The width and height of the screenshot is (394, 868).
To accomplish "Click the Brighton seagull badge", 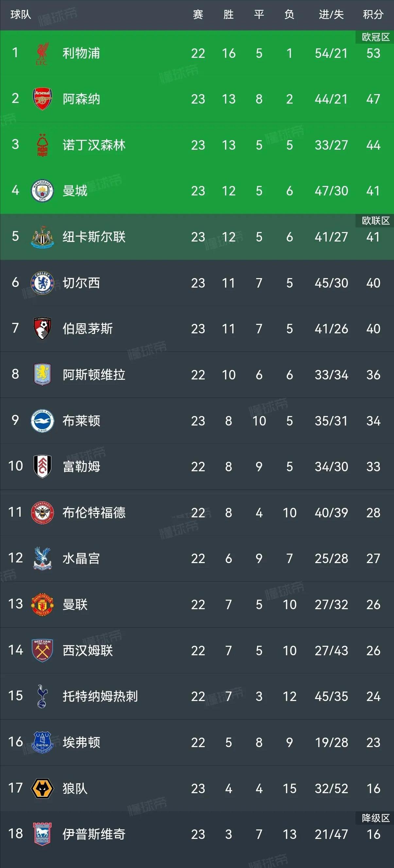I will pyautogui.click(x=42, y=421).
